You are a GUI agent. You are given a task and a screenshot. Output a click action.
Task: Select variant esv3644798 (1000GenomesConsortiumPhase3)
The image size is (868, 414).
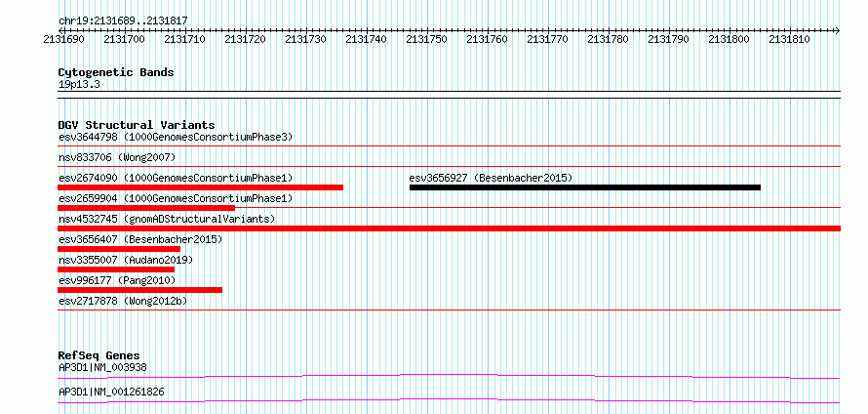[176, 137]
